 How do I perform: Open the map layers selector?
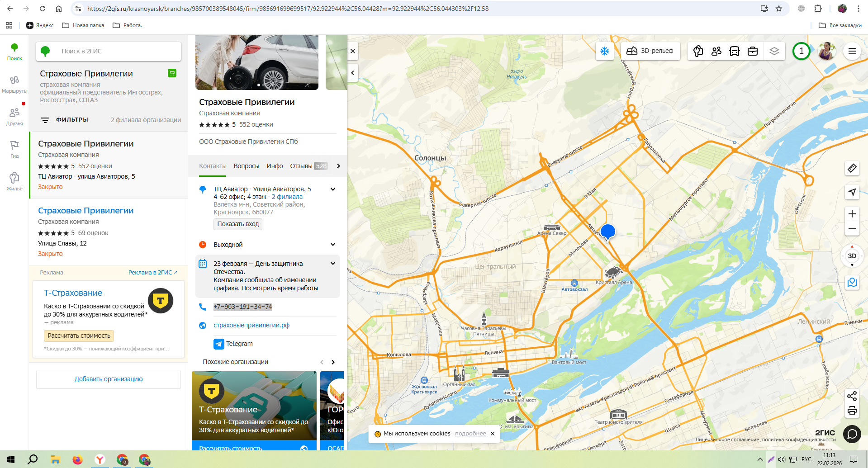click(x=774, y=51)
